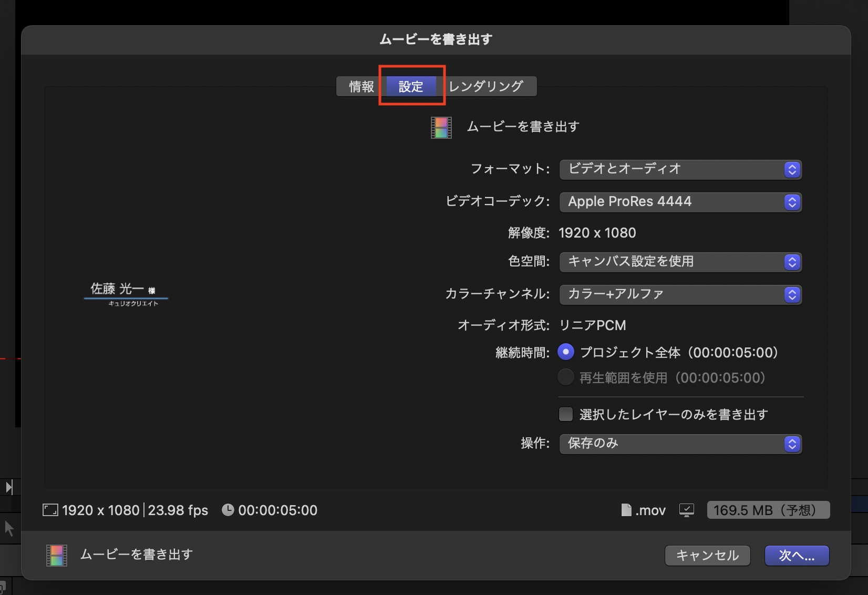Click the monitor compatibility icon
Viewport: 868px width, 595px height.
point(687,510)
